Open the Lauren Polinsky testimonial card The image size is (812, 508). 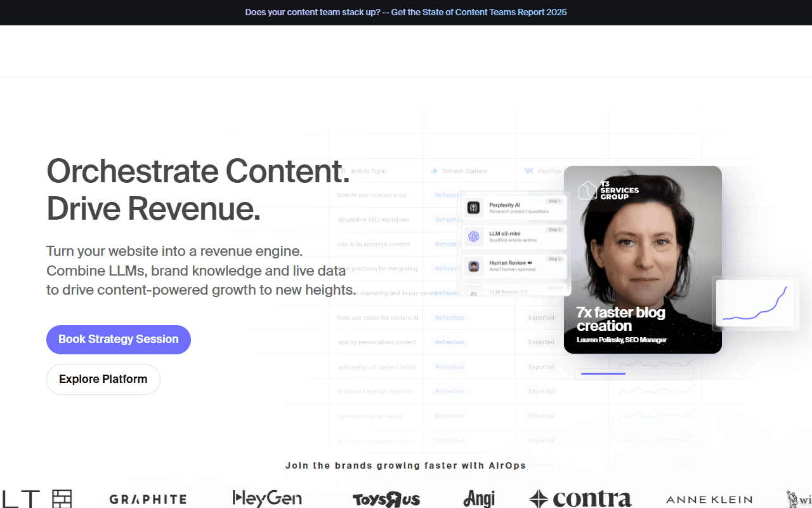click(x=643, y=260)
